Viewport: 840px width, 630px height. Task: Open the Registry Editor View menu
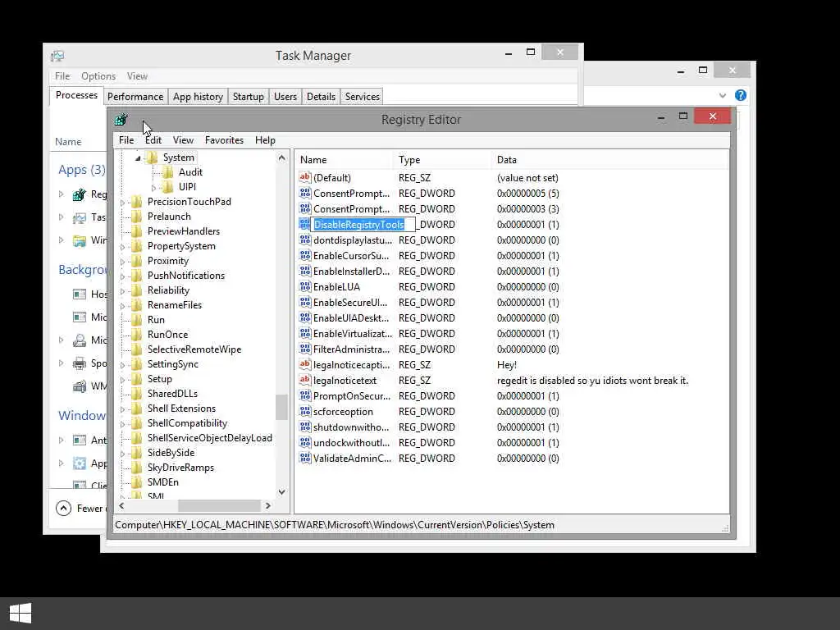(183, 140)
